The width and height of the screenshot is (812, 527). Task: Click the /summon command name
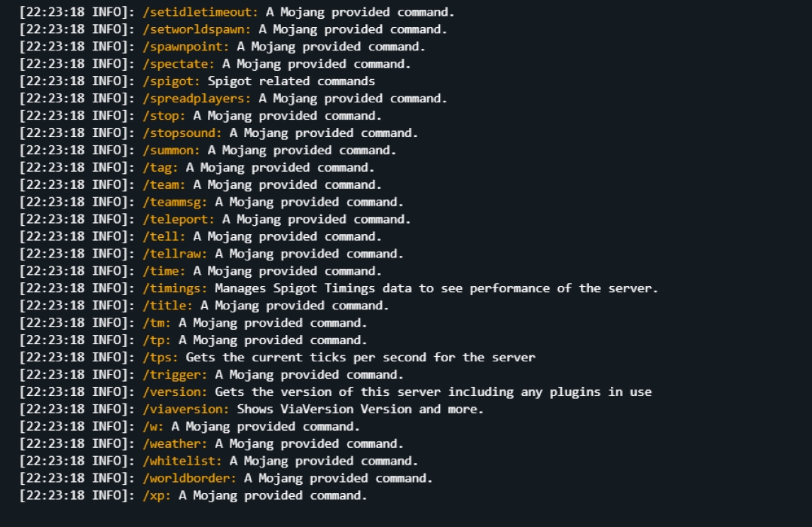coord(171,151)
